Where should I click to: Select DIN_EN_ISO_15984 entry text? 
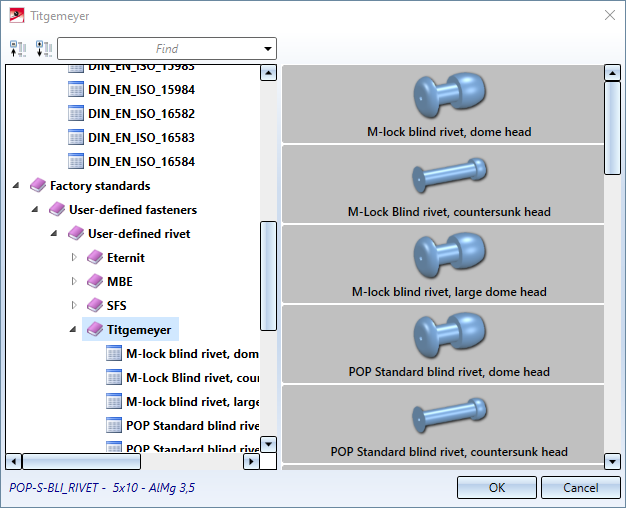pyautogui.click(x=141, y=90)
